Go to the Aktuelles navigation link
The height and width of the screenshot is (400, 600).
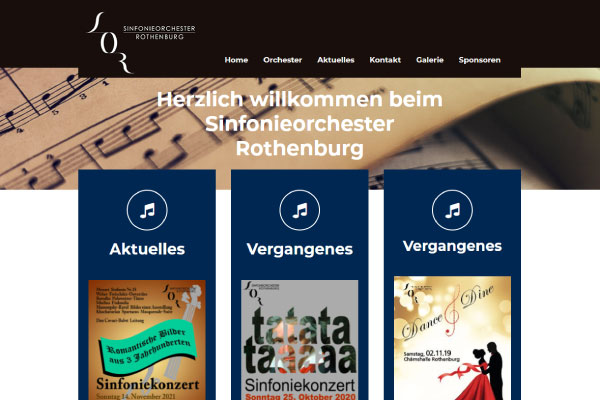[x=336, y=60]
